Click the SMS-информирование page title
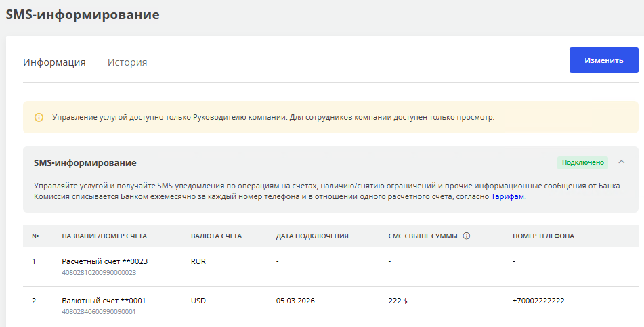Screen dimensions: 644x327 (83, 14)
